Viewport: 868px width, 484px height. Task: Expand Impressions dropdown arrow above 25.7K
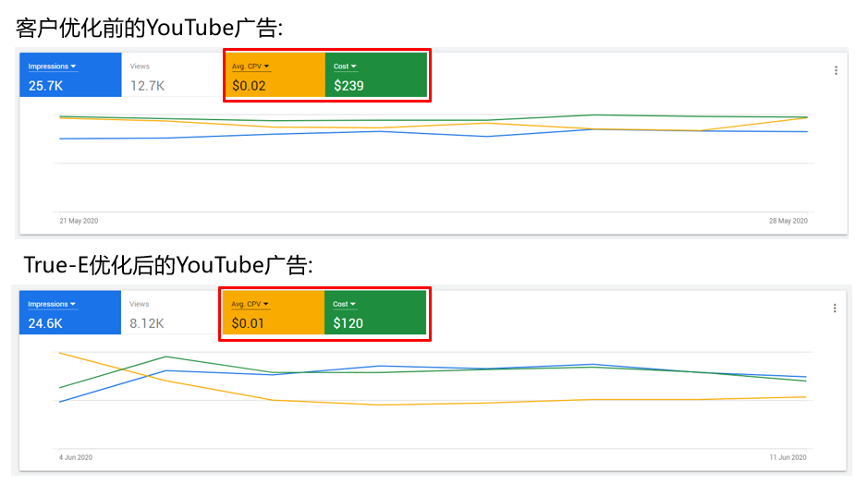pos(73,67)
